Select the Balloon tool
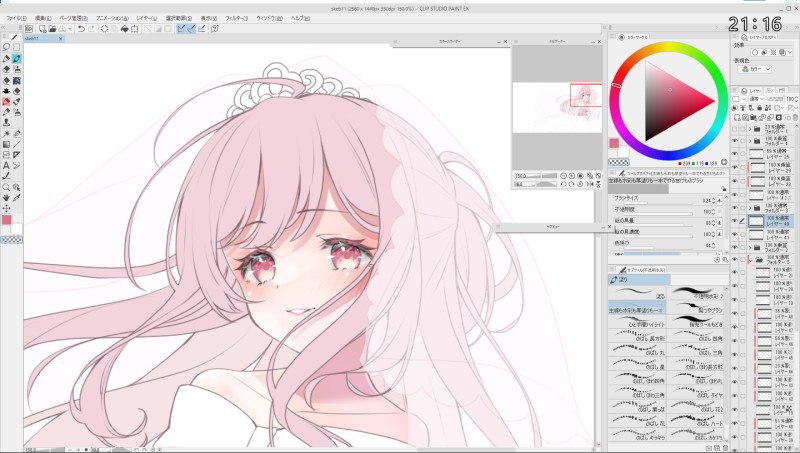800x453 pixels. point(16,165)
